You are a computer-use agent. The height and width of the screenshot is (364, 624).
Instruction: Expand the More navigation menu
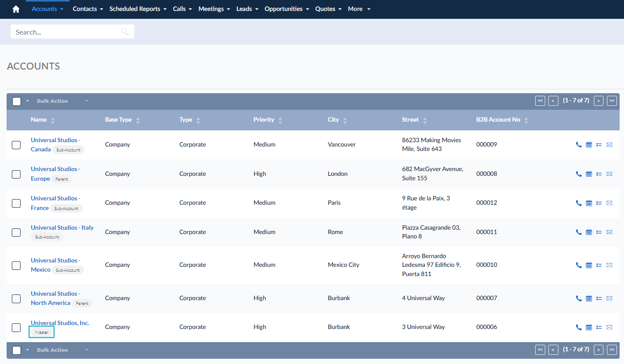[x=359, y=9]
